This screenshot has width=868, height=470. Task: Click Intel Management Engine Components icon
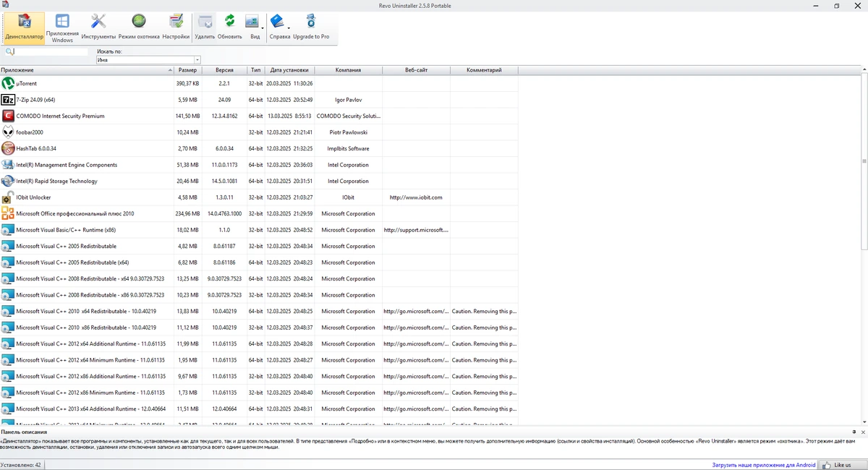(8, 165)
